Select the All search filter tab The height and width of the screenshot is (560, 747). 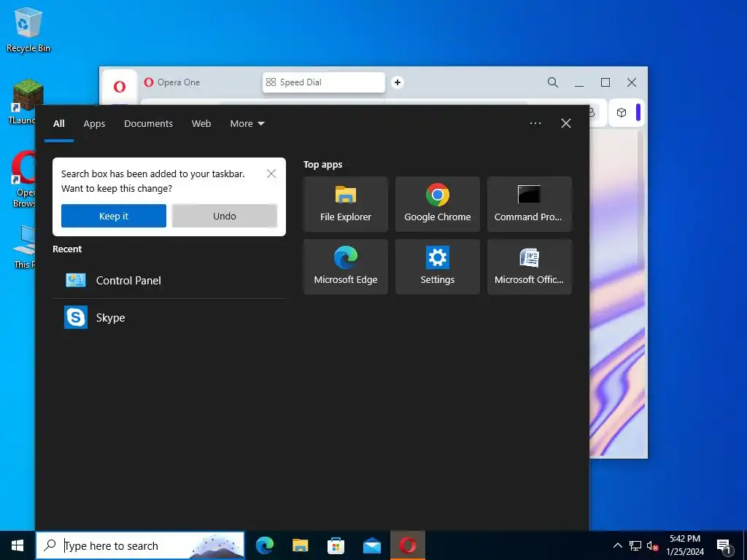[x=59, y=124]
